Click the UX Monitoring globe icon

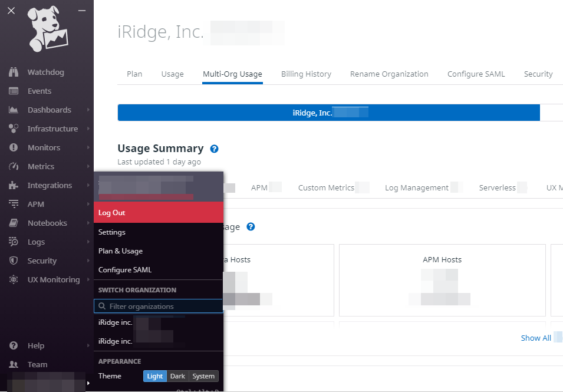[x=14, y=279]
